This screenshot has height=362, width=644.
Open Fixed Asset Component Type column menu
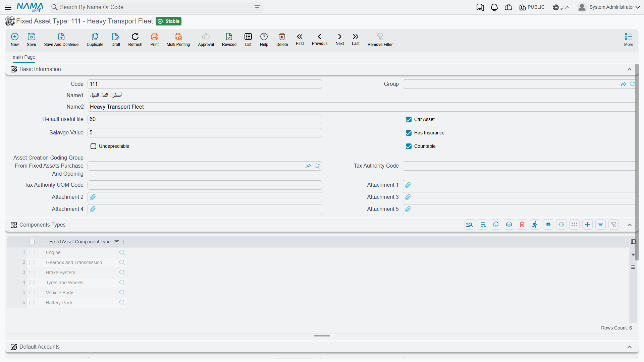pos(123,242)
